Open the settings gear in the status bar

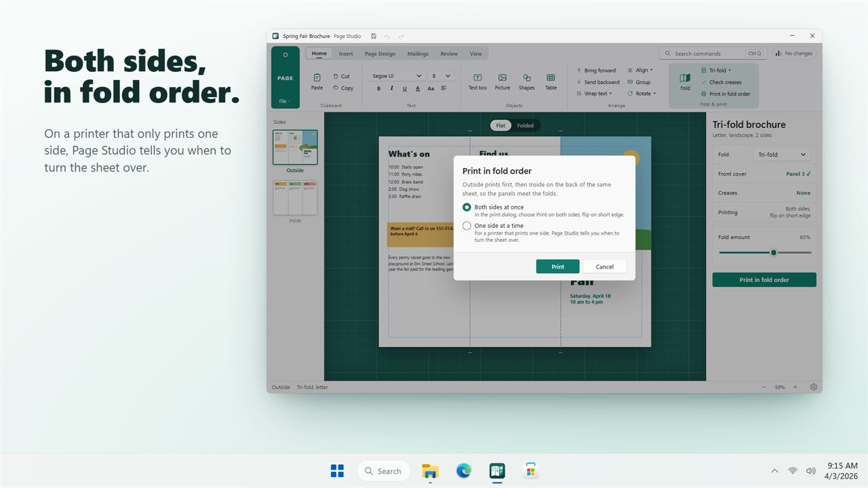[x=813, y=387]
